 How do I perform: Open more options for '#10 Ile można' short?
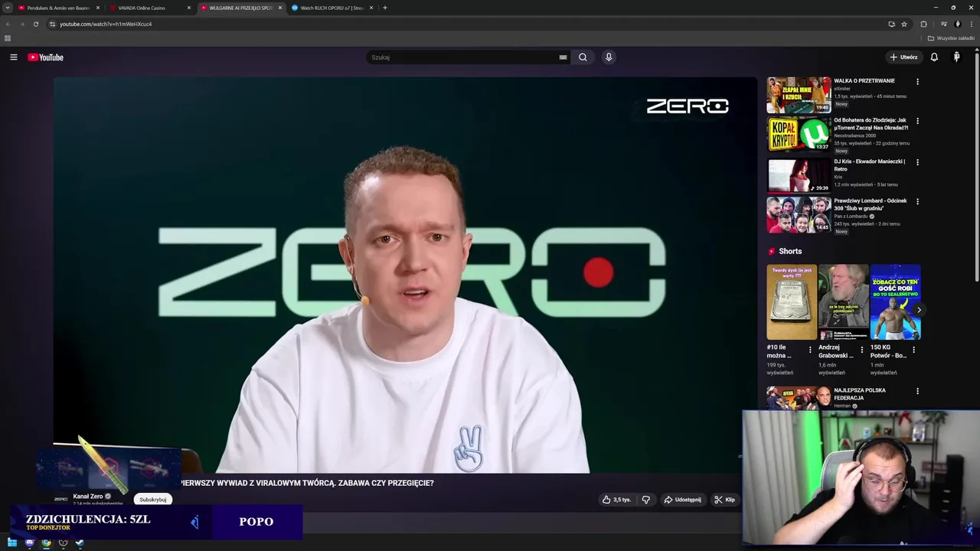tap(810, 350)
